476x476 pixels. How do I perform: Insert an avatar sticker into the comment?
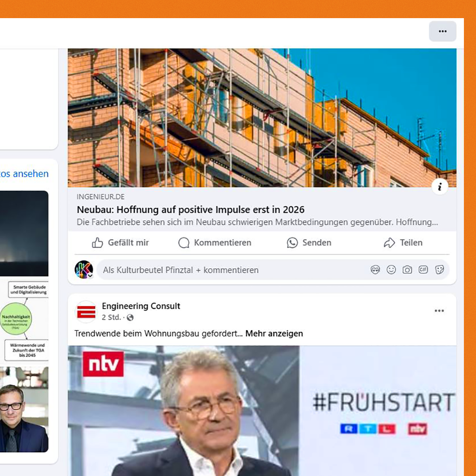click(375, 270)
